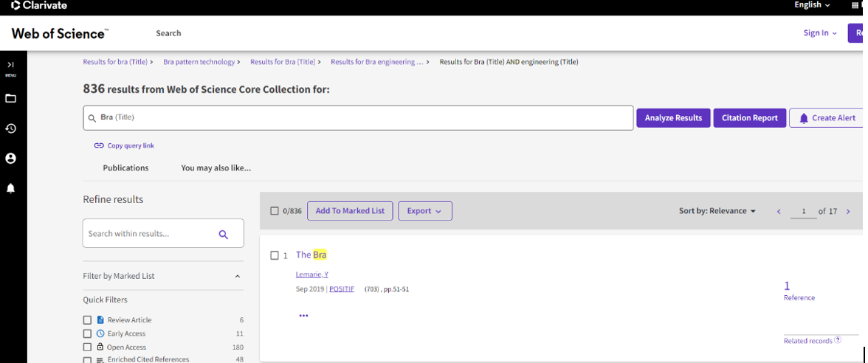Click the page number field
The image size is (868, 363).
(x=804, y=211)
